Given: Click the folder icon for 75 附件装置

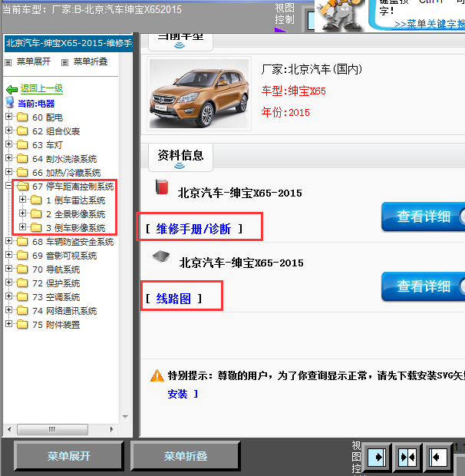Looking at the screenshot, I should (x=22, y=324).
